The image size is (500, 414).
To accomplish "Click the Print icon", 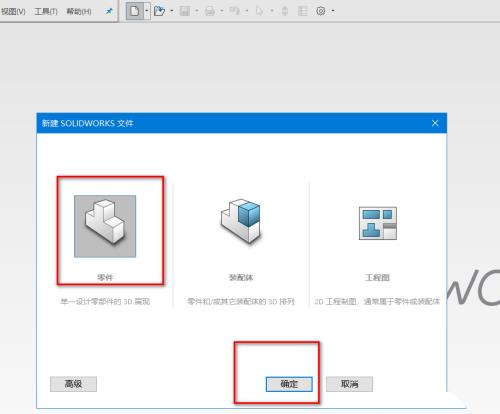I will (x=210, y=11).
